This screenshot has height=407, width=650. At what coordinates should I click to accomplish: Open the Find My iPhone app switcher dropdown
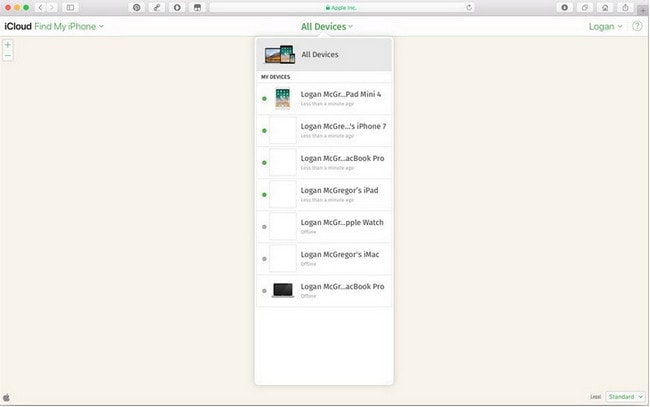click(69, 27)
